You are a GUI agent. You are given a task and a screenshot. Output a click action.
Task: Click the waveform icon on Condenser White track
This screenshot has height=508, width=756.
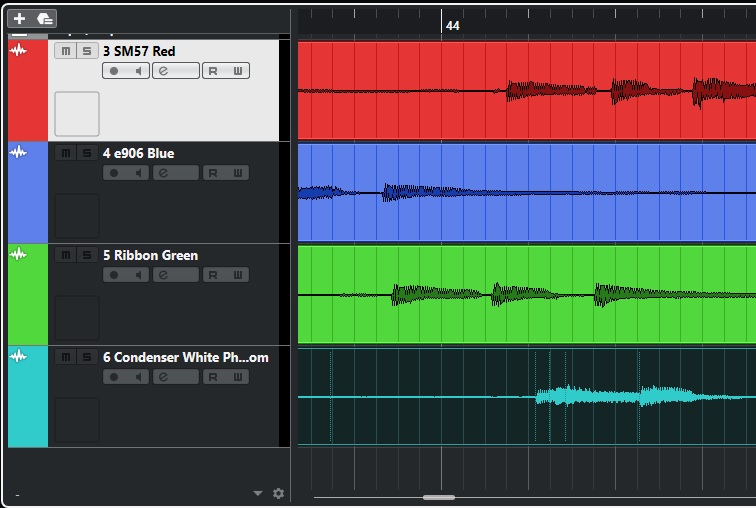click(18, 356)
